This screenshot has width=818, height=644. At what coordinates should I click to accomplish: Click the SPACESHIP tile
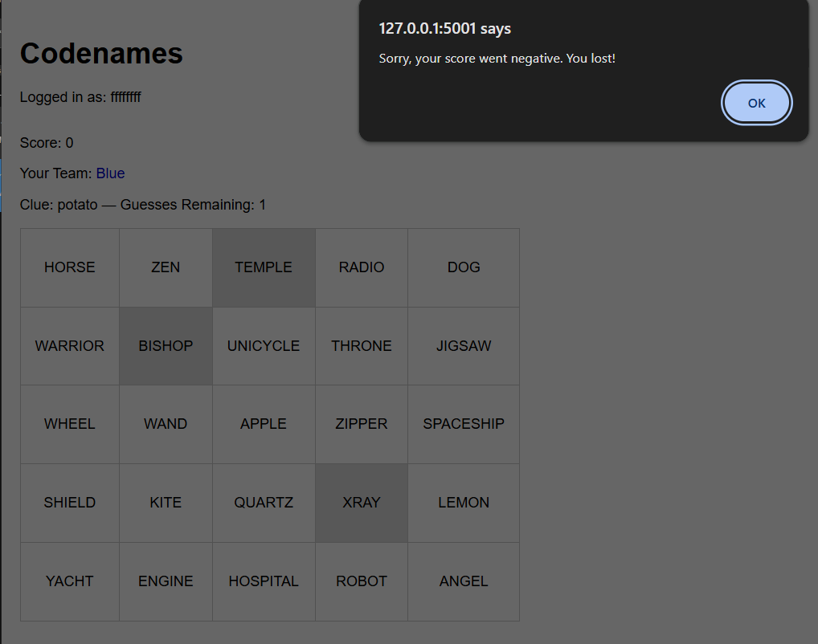click(464, 424)
